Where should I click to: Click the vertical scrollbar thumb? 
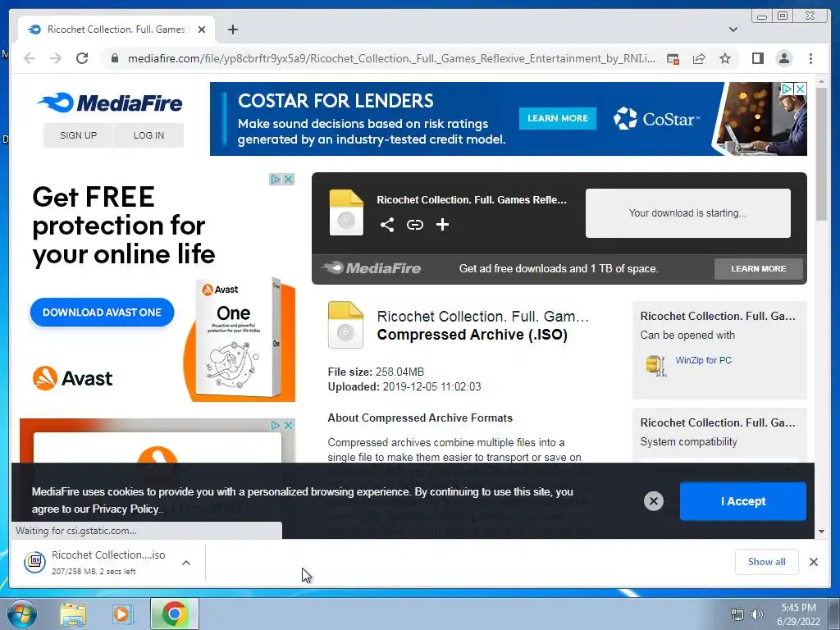(x=822, y=153)
